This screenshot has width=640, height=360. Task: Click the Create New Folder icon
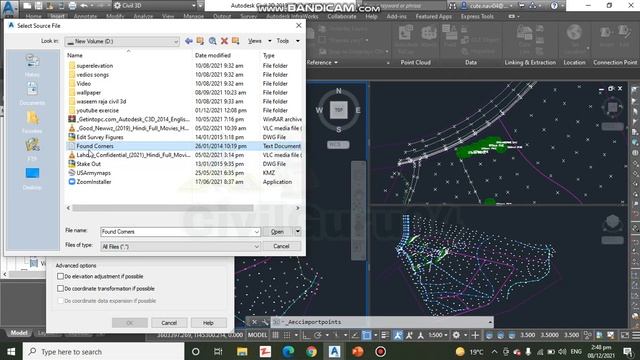[x=236, y=41]
